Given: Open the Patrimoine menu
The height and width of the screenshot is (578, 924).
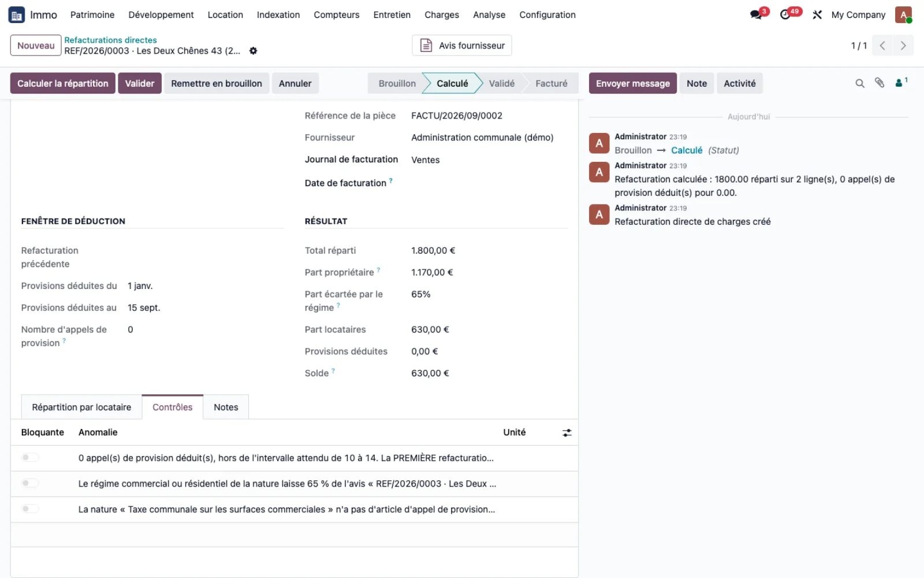Looking at the screenshot, I should pyautogui.click(x=92, y=15).
